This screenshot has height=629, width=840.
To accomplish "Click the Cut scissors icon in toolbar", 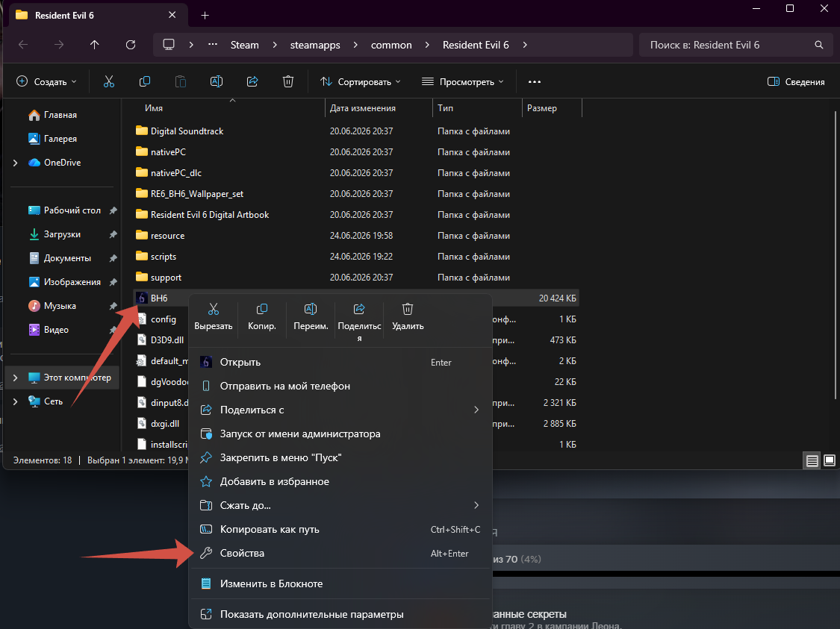I will click(x=109, y=81).
